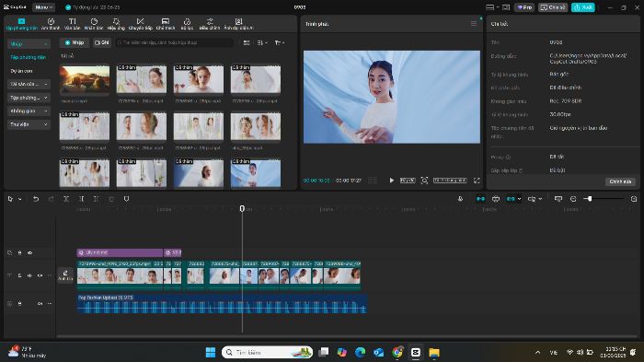Hide the purple effect track
Image resolution: width=644 pixels, height=362 pixels.
[x=29, y=252]
